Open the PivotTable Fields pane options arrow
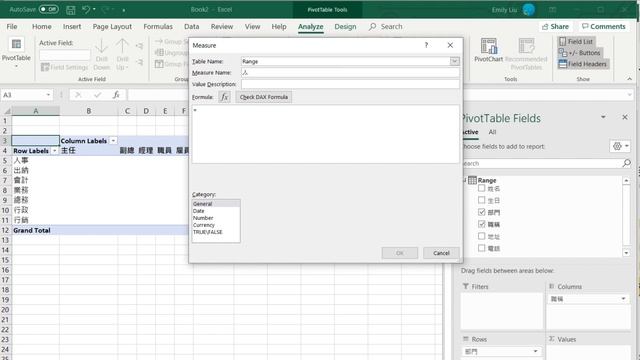Image resolution: width=640 pixels, height=360 pixels. (603, 117)
